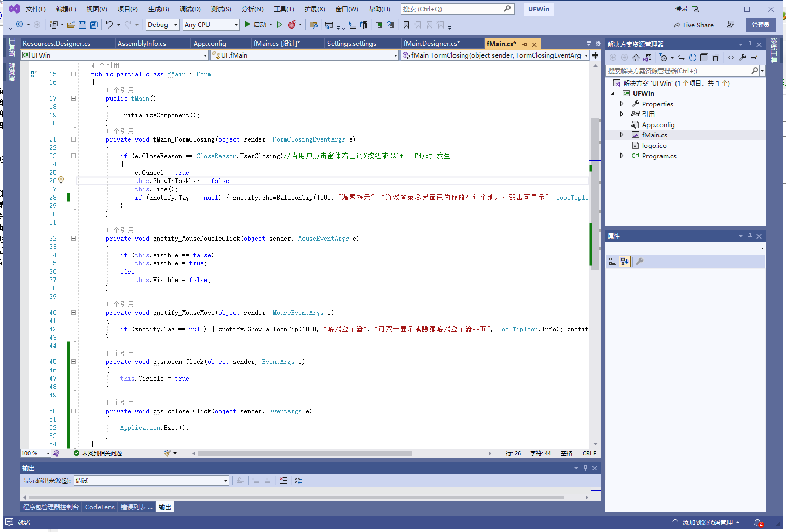
Task: Open the UFWin project scope dropdown
Action: (114, 55)
